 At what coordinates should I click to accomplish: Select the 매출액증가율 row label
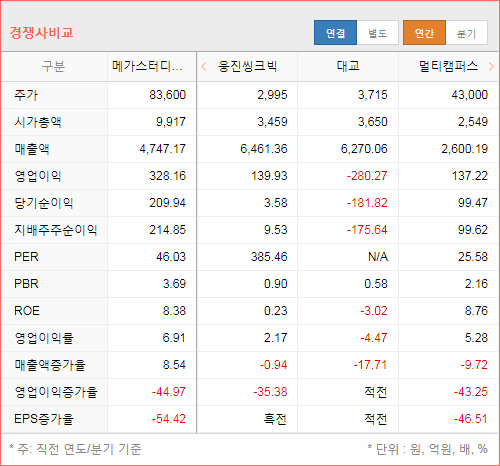pos(50,365)
